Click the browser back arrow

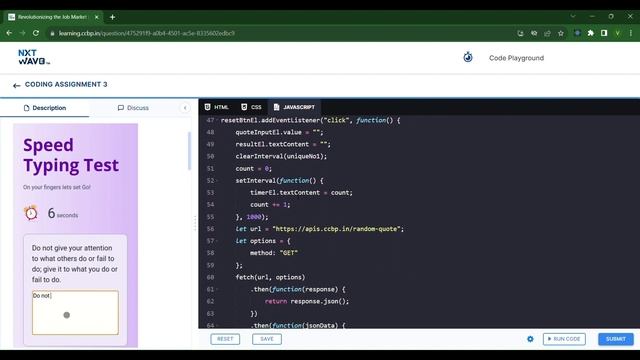[x=9, y=33]
